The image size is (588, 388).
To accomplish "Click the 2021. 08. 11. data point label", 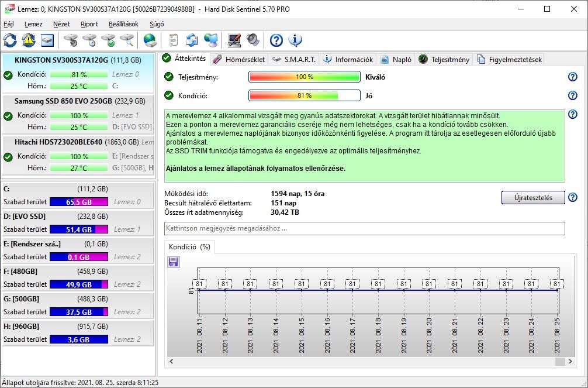I will tap(199, 284).
